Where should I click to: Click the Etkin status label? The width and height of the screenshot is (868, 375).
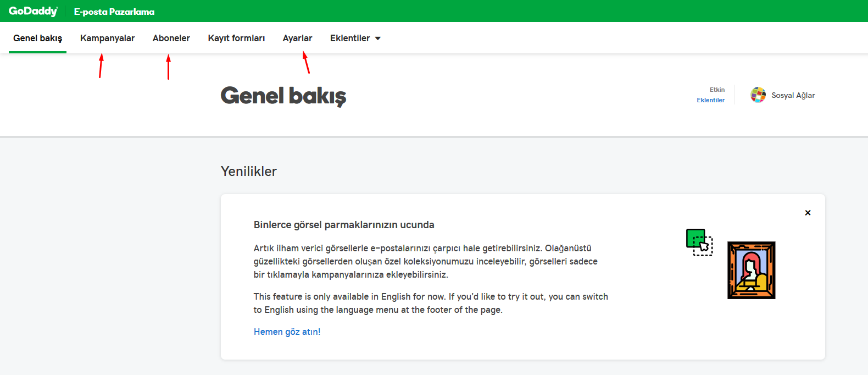pyautogui.click(x=717, y=90)
